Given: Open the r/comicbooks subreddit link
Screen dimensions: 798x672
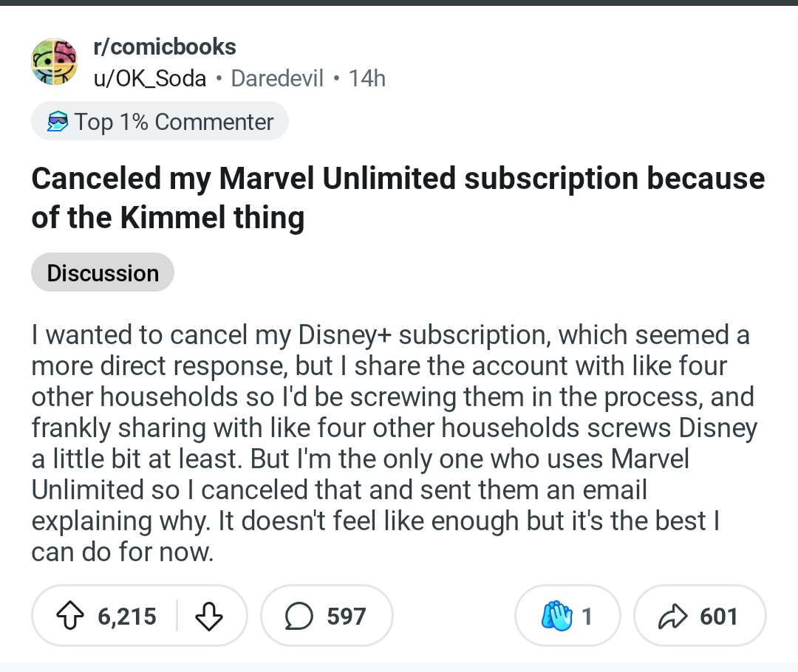Looking at the screenshot, I should [x=164, y=47].
